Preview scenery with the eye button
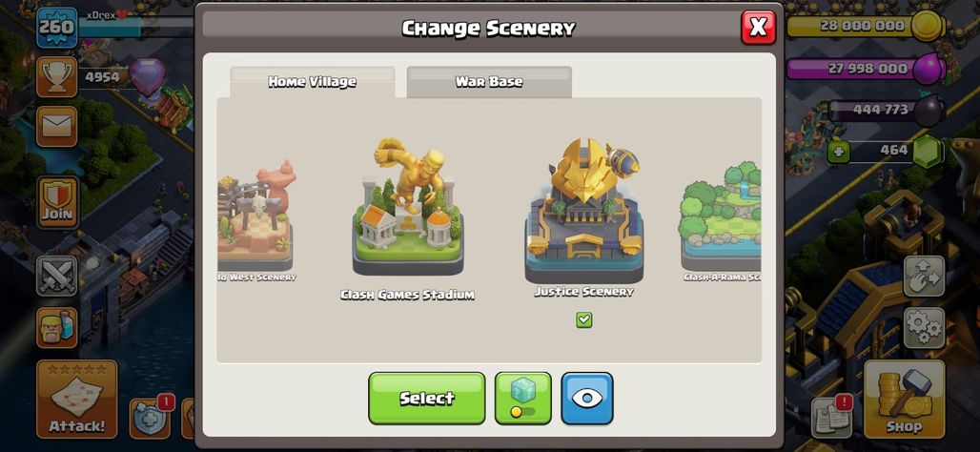Image resolution: width=980 pixels, height=452 pixels. pyautogui.click(x=587, y=399)
